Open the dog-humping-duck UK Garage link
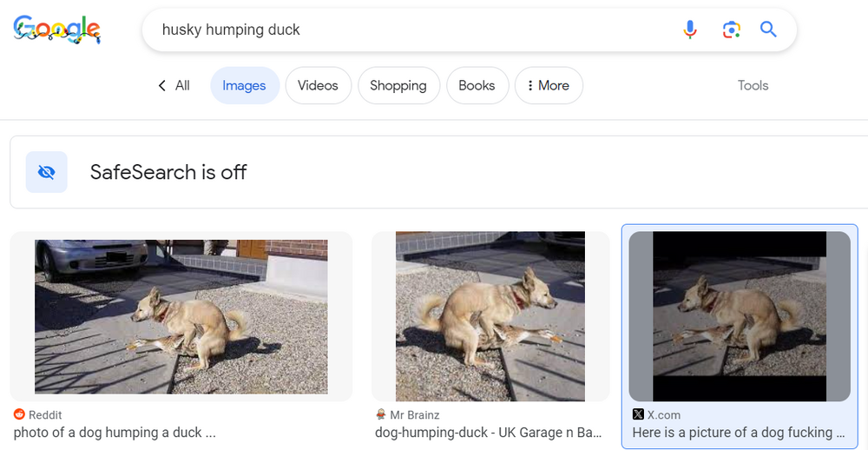Viewport: 868px width, 450px height. coord(488,432)
